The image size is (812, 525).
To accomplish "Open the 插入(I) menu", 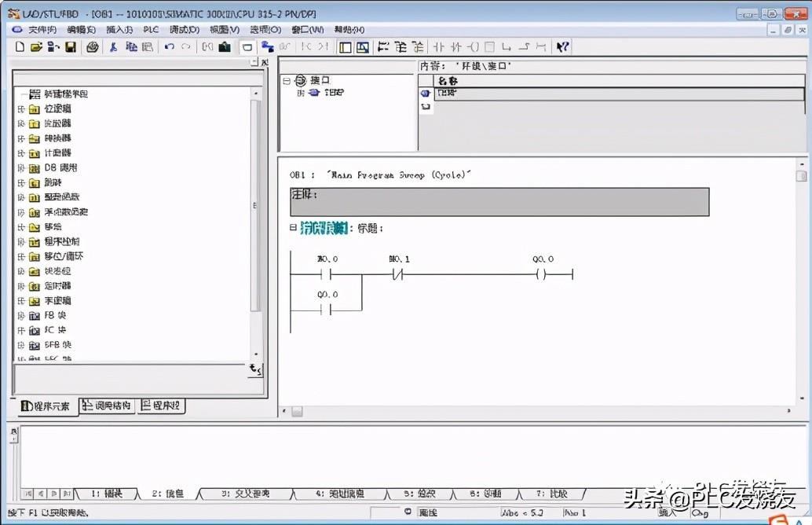I will 119,30.
